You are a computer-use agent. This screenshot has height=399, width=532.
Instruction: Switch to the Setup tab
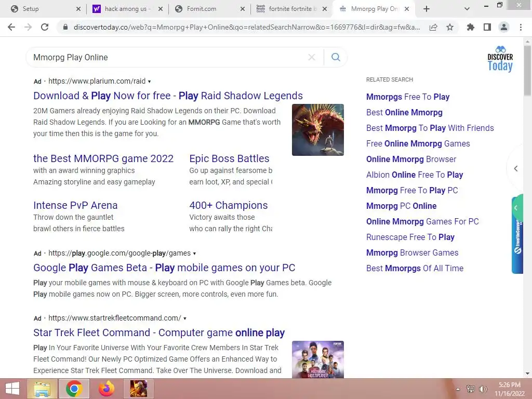tap(46, 9)
